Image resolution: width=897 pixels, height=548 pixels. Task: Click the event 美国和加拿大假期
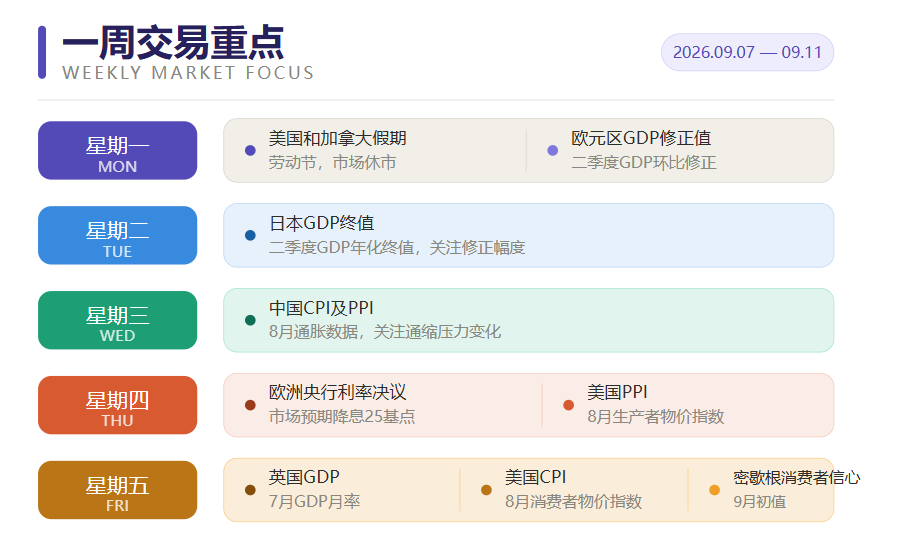[x=338, y=138]
